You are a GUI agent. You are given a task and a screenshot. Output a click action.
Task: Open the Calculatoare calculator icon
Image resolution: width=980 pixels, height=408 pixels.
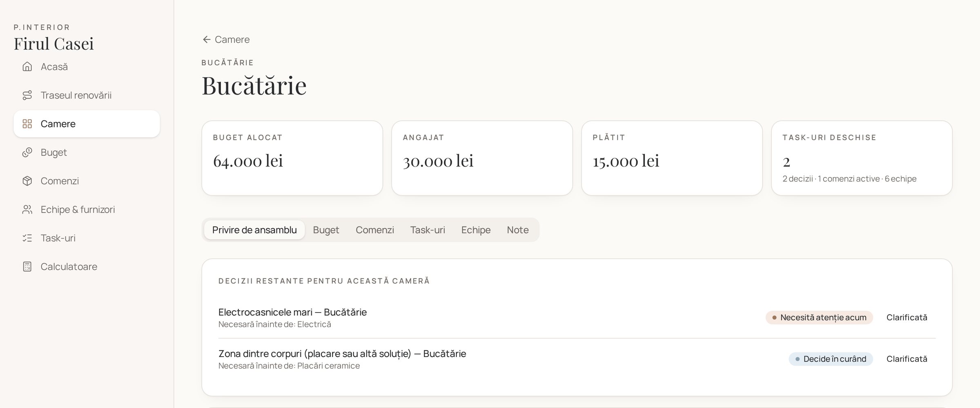[27, 266]
